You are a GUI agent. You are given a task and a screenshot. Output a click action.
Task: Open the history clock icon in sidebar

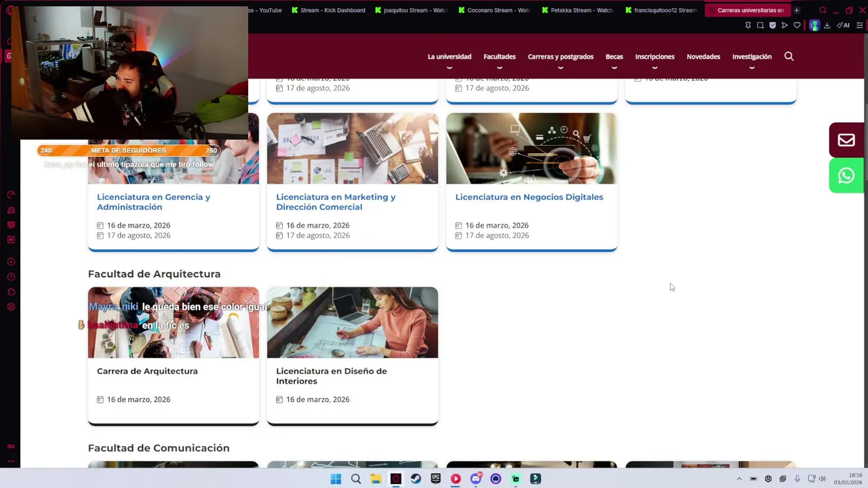pyautogui.click(x=11, y=277)
